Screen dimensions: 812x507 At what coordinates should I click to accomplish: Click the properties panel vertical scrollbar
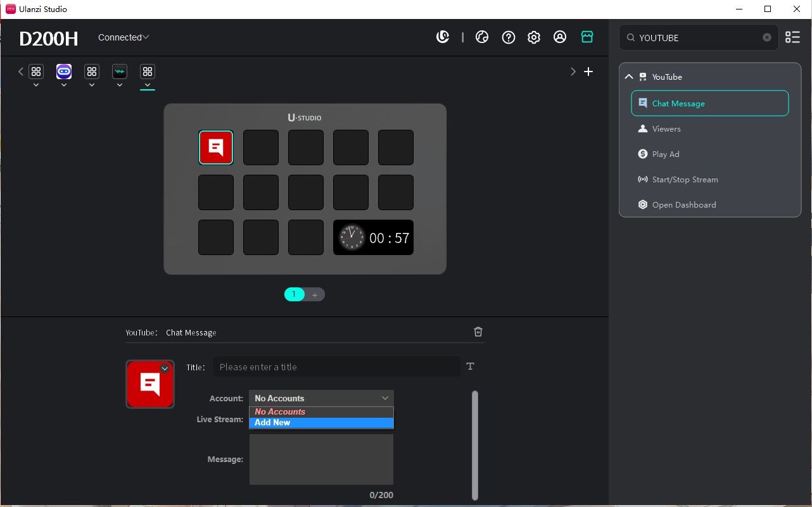click(x=475, y=443)
